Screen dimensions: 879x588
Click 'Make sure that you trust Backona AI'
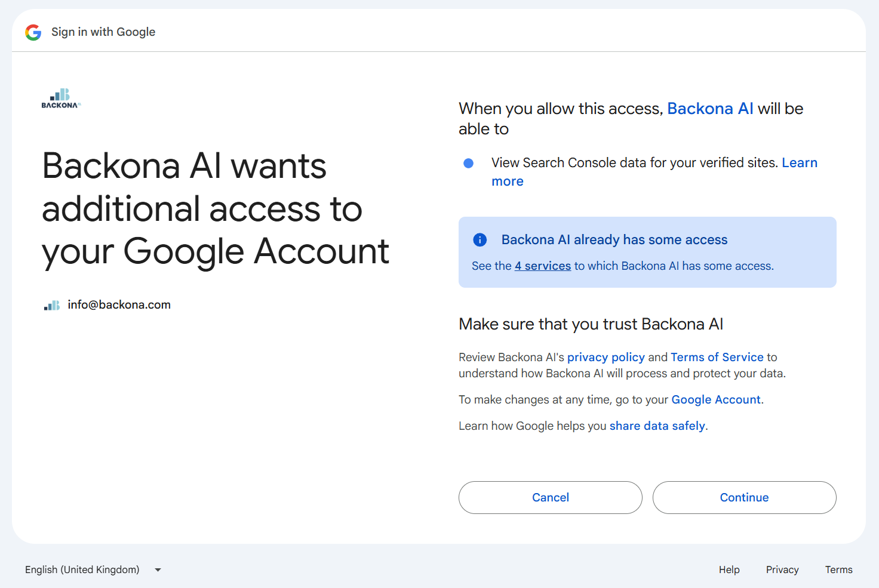591,324
